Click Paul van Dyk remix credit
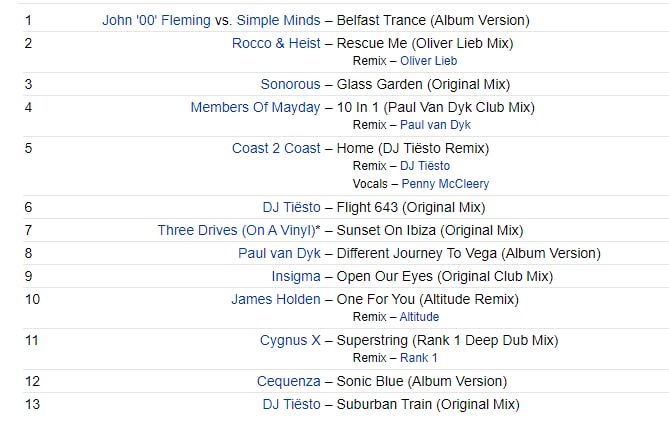669x434 pixels. click(435, 125)
